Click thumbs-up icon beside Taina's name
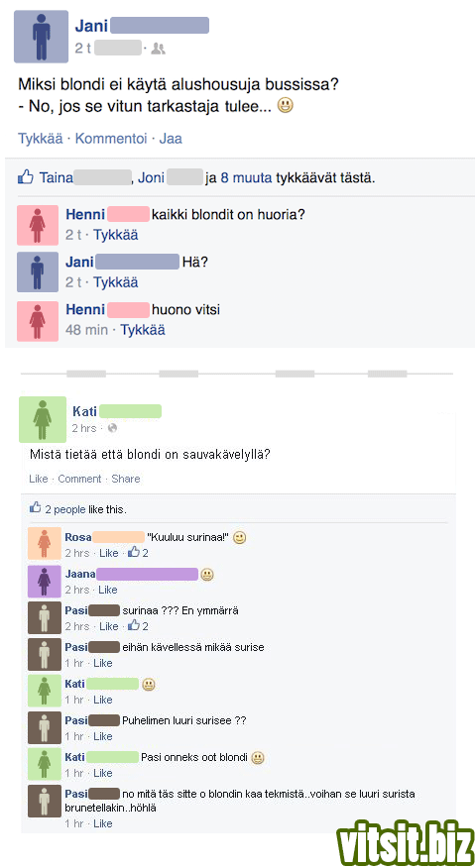Viewport: 475px width, 868px height. 26,177
